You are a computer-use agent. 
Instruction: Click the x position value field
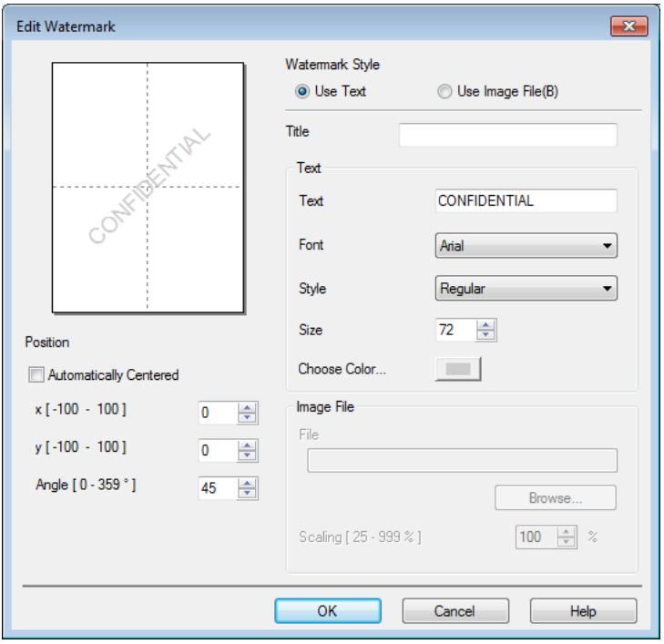click(218, 413)
